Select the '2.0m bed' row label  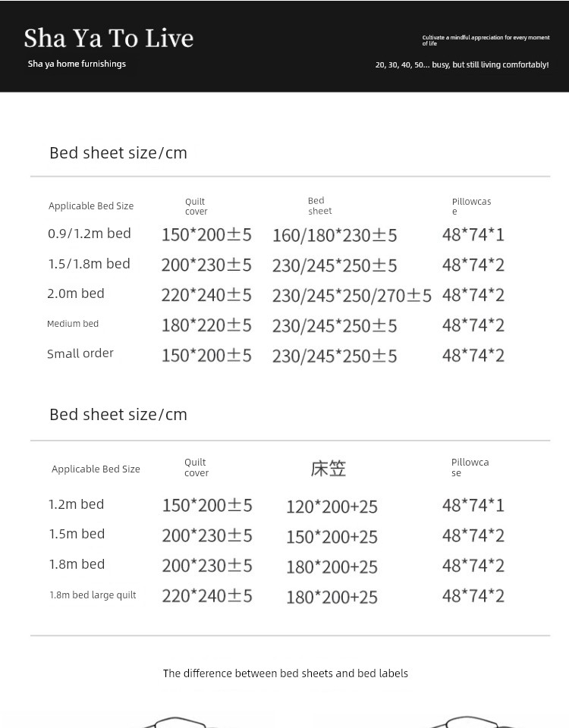point(76,293)
